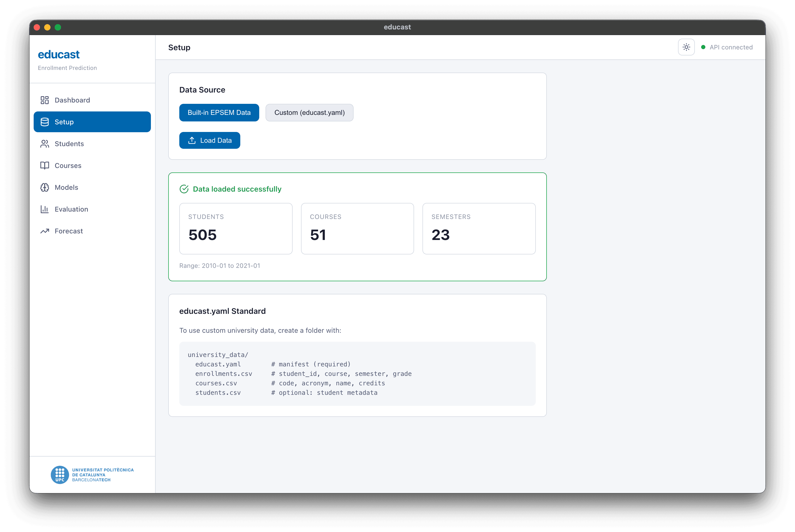Click the Setup database icon in sidebar
This screenshot has height=532, width=795.
click(44, 122)
